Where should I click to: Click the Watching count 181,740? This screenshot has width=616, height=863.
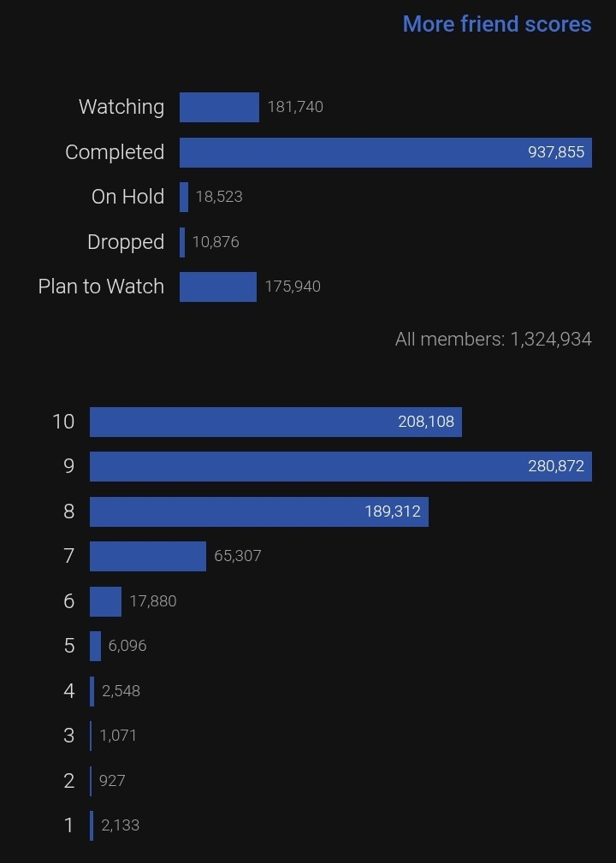(295, 107)
